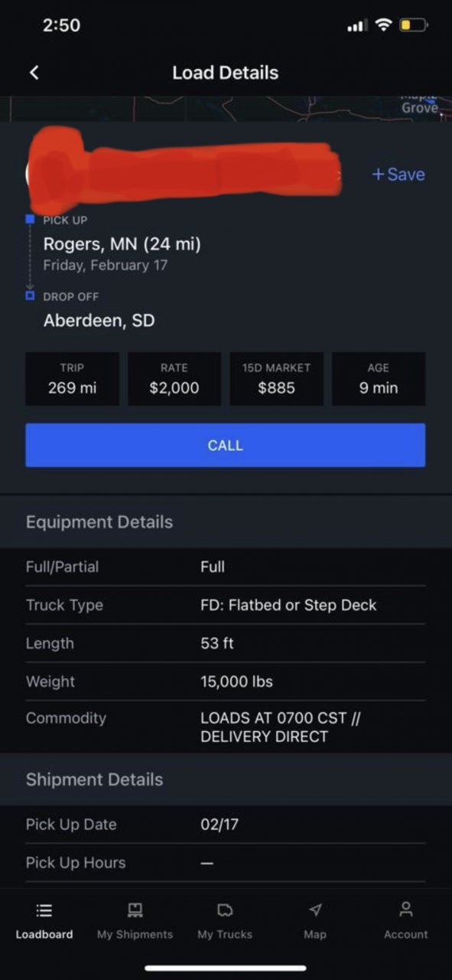The height and width of the screenshot is (980, 452).
Task: Tap the 15D Market $885 tile
Action: click(276, 379)
